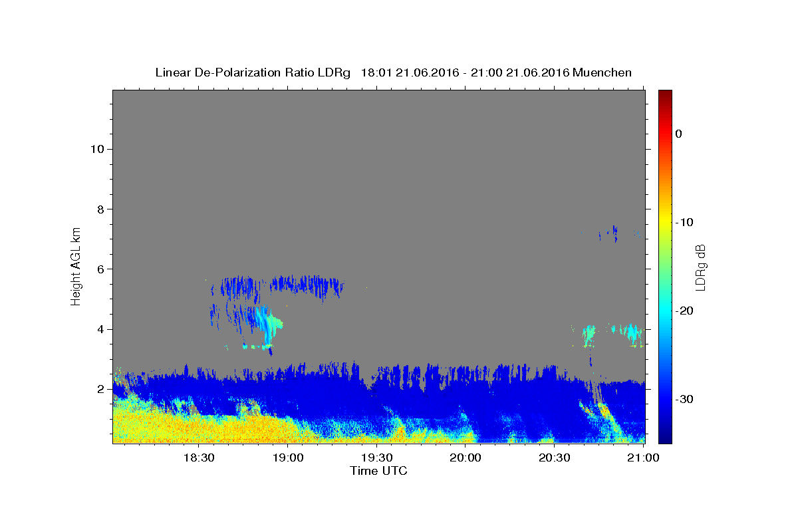Click the colorbar label 'LDRg dB'
This screenshot has width=798, height=532.
click(700, 267)
